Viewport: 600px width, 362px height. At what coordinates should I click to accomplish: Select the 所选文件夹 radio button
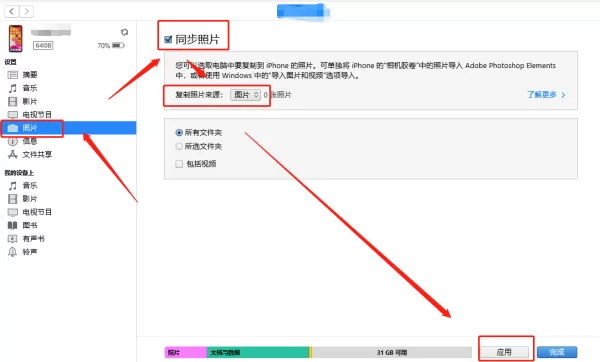click(x=179, y=147)
